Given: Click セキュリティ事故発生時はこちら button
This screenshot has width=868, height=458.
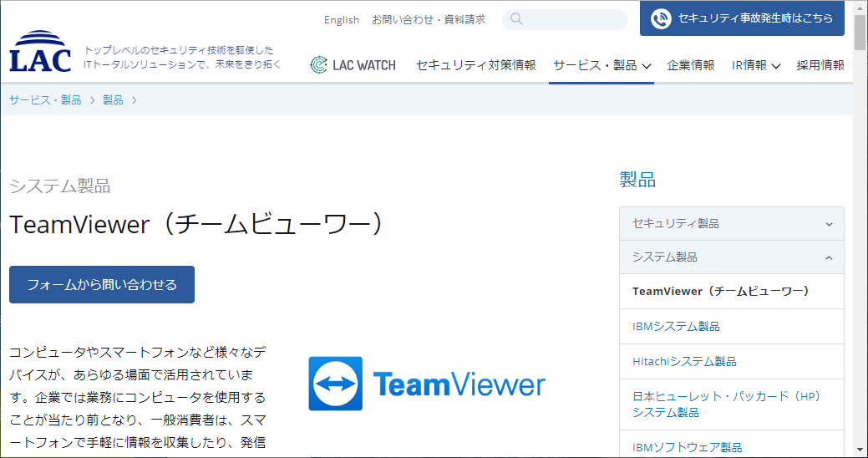Looking at the screenshot, I should point(742,18).
